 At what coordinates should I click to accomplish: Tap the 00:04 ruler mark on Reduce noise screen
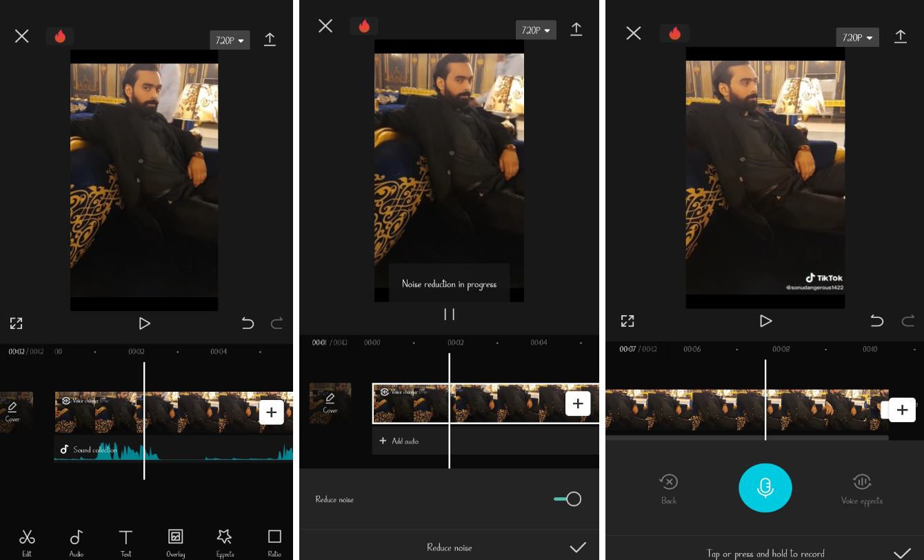point(539,343)
